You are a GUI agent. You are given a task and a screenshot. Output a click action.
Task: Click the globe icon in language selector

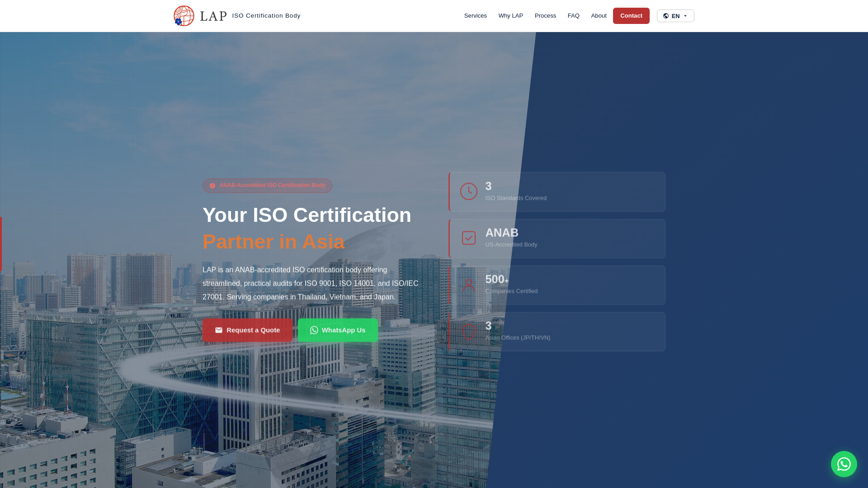click(x=666, y=16)
